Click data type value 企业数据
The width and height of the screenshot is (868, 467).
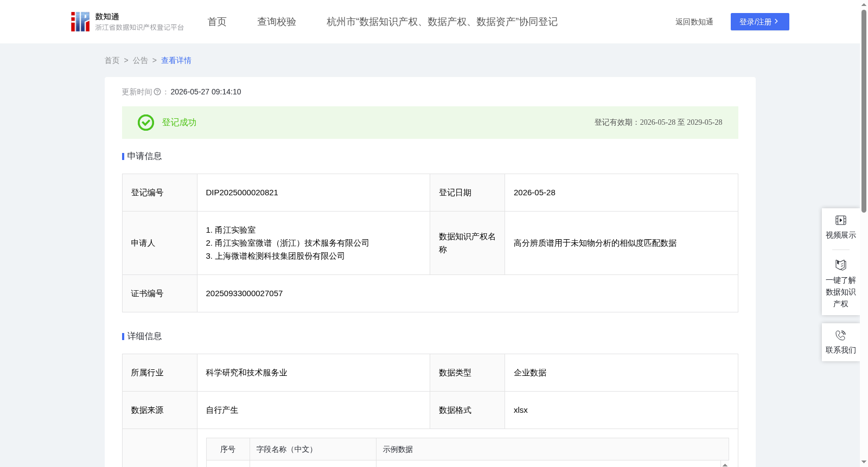[530, 373]
